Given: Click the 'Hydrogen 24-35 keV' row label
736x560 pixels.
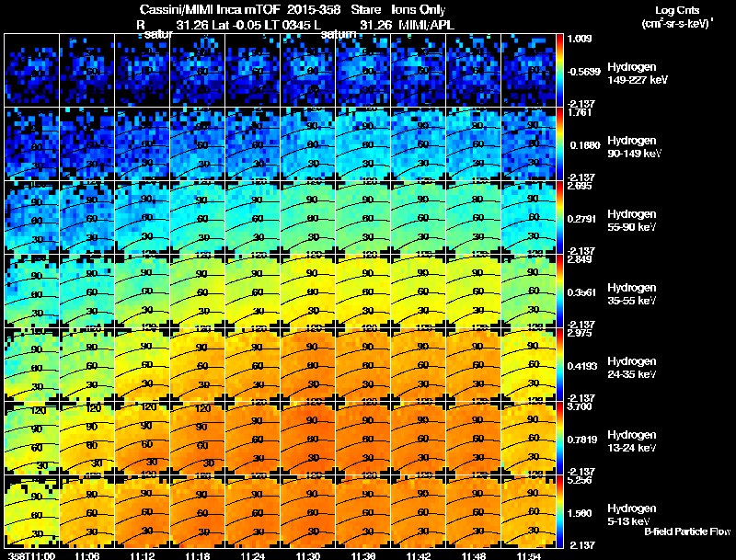Looking at the screenshot, I should [632, 368].
